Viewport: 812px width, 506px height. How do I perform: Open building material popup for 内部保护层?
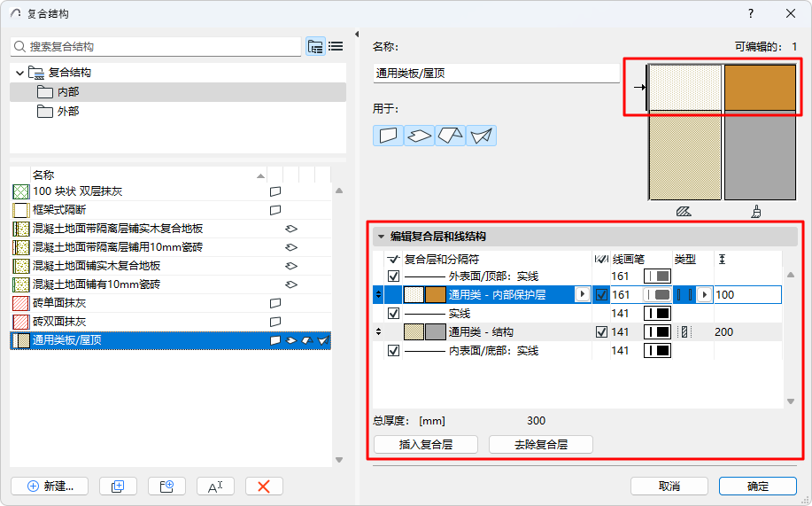coord(583,294)
